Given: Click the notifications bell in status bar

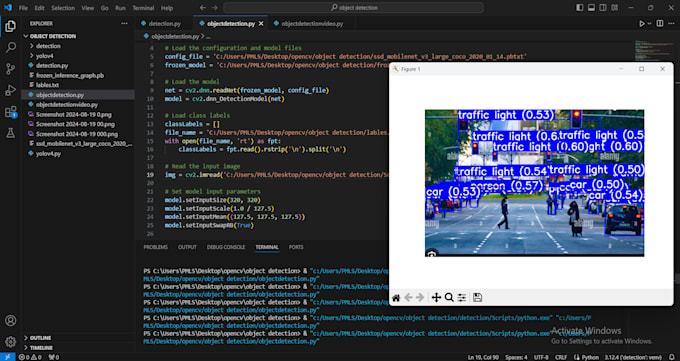Looking at the screenshot, I should (x=672, y=357).
